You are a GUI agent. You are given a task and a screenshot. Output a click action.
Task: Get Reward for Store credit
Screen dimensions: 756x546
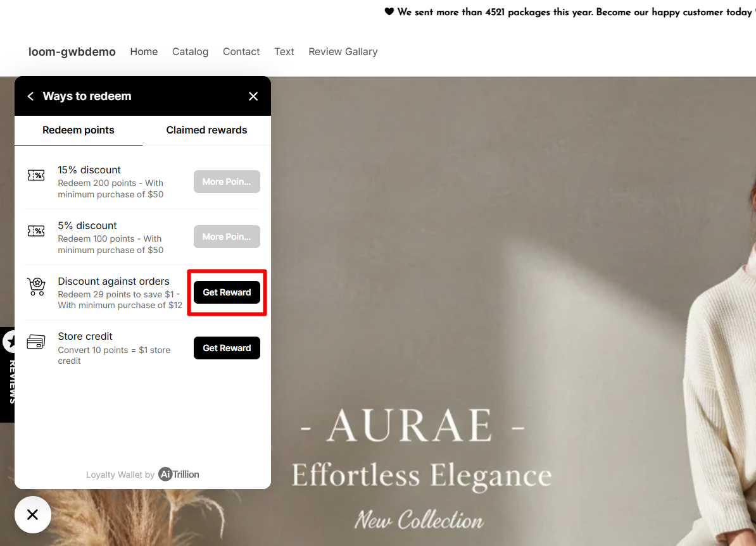[227, 348]
